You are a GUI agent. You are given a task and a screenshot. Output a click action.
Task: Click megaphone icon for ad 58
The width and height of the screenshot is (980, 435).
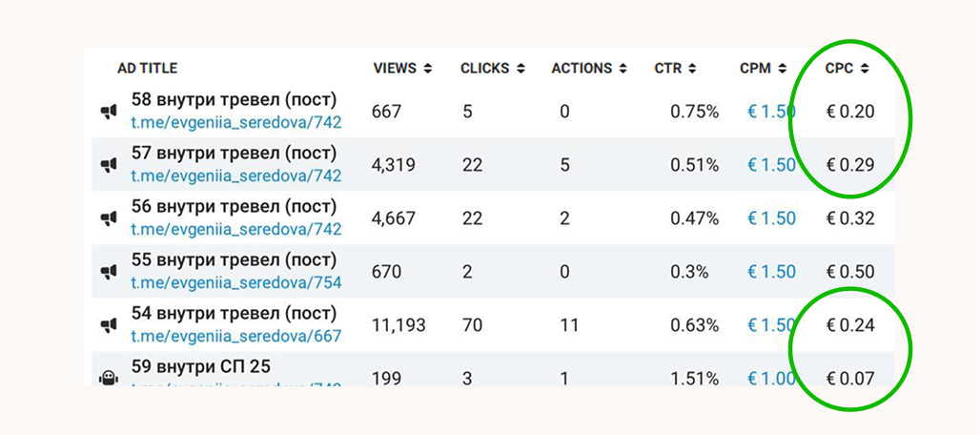[x=109, y=112]
